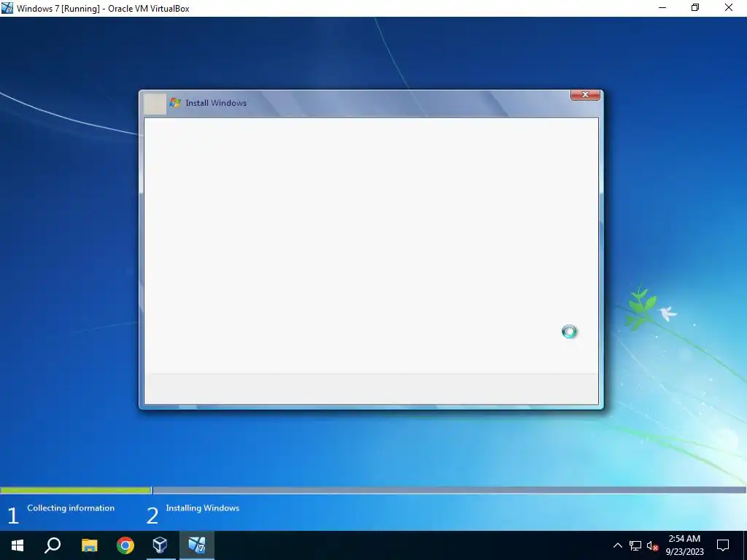This screenshot has width=747, height=560.
Task: Click the Installing Windows step label
Action: coord(203,508)
